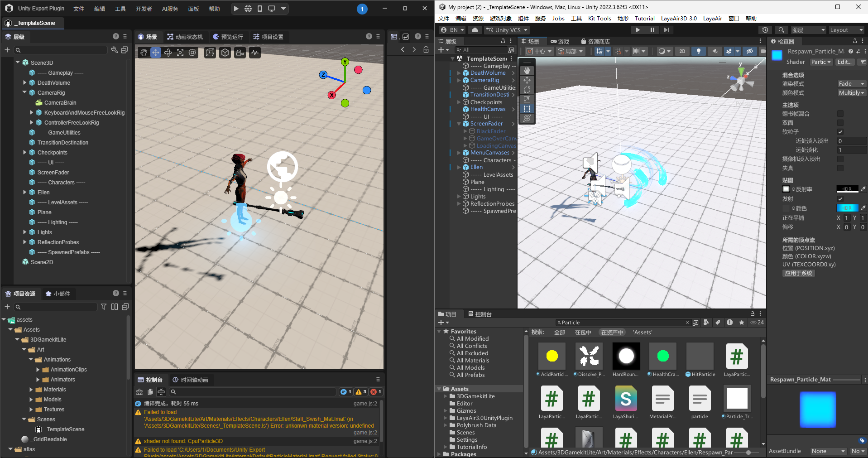Image resolution: width=868 pixels, height=458 pixels.
Task: Switch to 项目设置 tab in LayaAir
Action: (268, 37)
